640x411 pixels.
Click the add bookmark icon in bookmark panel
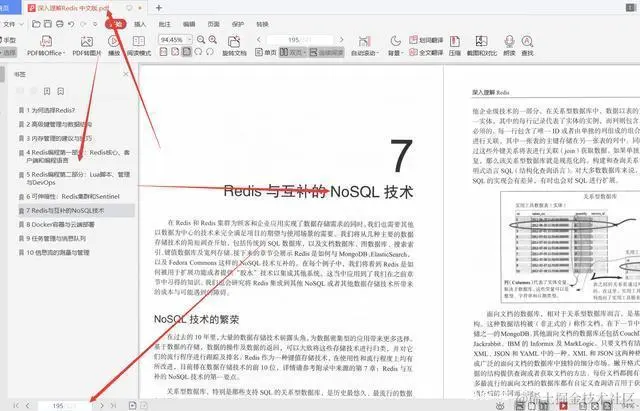click(47, 91)
